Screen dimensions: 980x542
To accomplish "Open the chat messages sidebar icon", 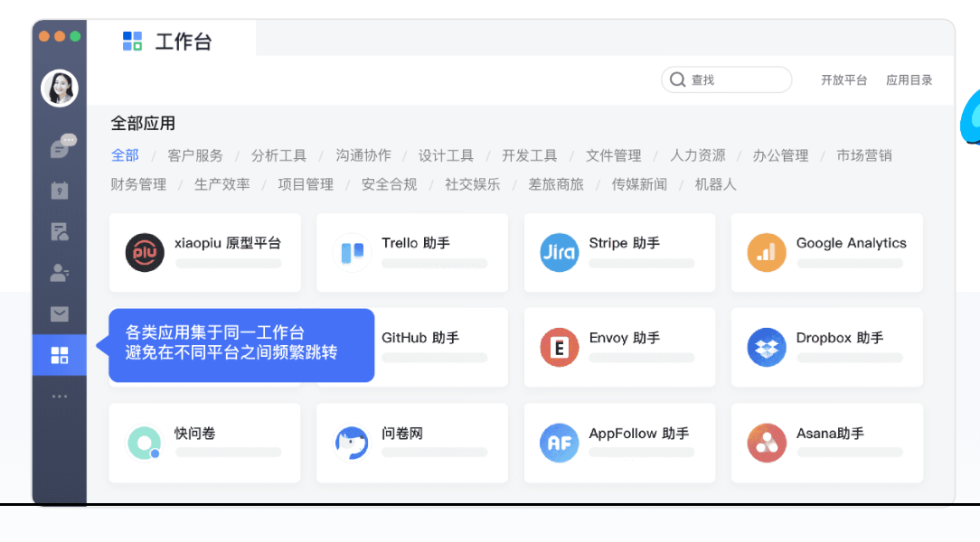I will click(61, 146).
